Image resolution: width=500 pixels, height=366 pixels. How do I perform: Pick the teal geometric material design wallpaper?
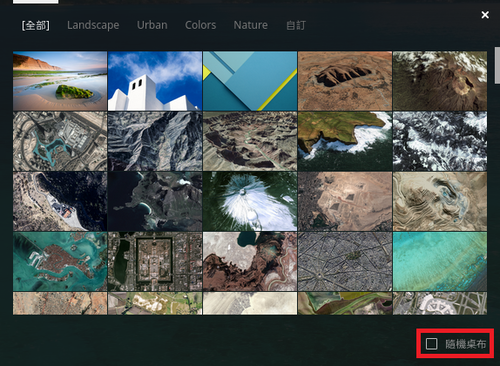pos(250,81)
